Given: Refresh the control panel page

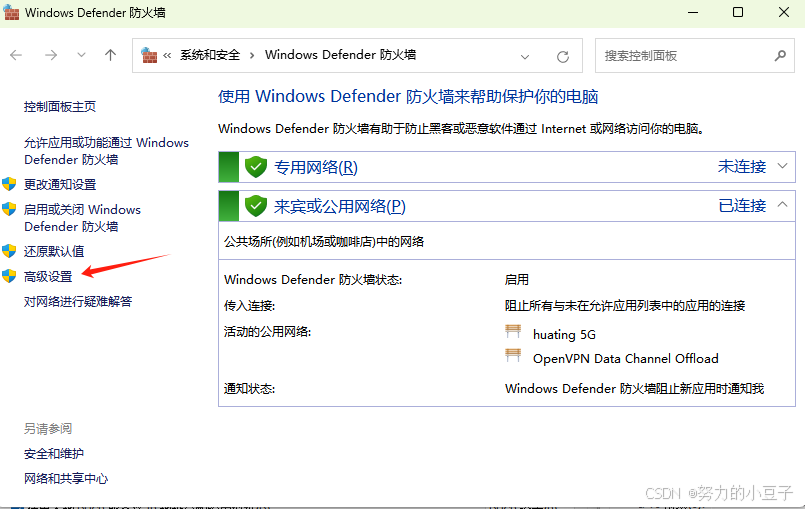Looking at the screenshot, I should pos(563,56).
